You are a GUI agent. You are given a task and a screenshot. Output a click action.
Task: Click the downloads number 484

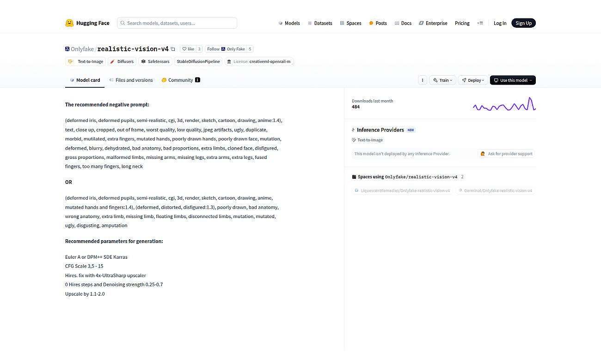click(x=356, y=107)
